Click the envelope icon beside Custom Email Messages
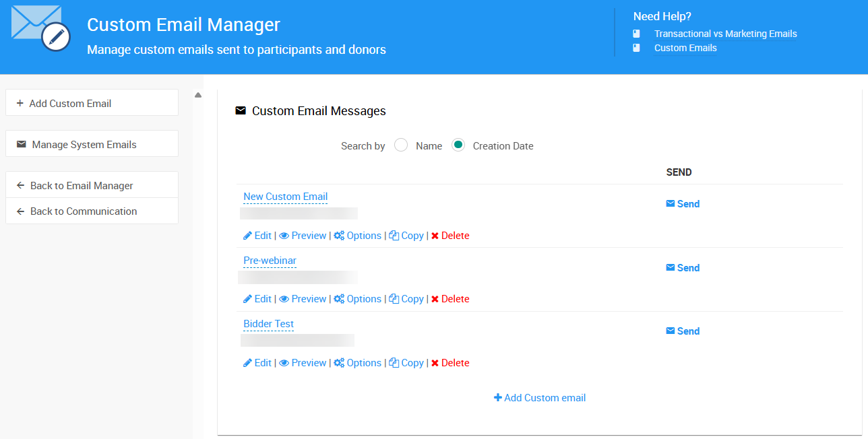The height and width of the screenshot is (439, 868). 241,110
